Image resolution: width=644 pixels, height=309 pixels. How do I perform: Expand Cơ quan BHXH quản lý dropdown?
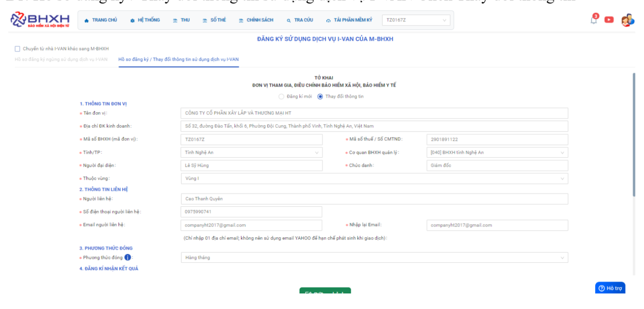click(x=497, y=153)
